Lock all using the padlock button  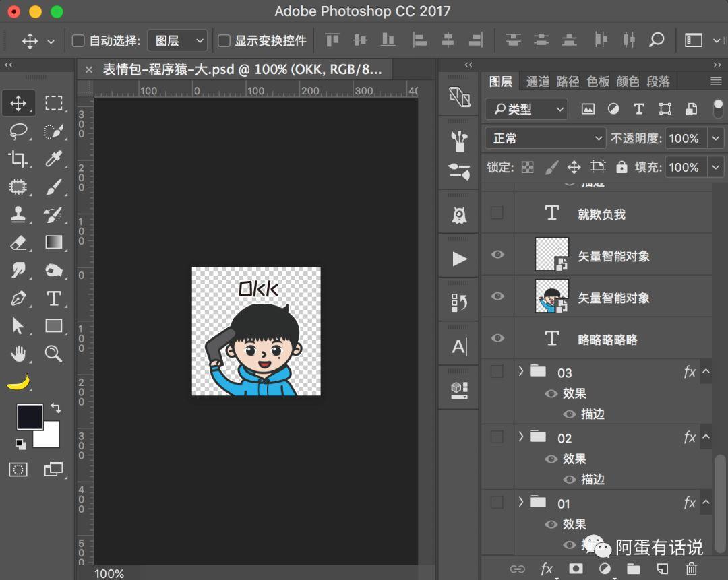coord(621,167)
